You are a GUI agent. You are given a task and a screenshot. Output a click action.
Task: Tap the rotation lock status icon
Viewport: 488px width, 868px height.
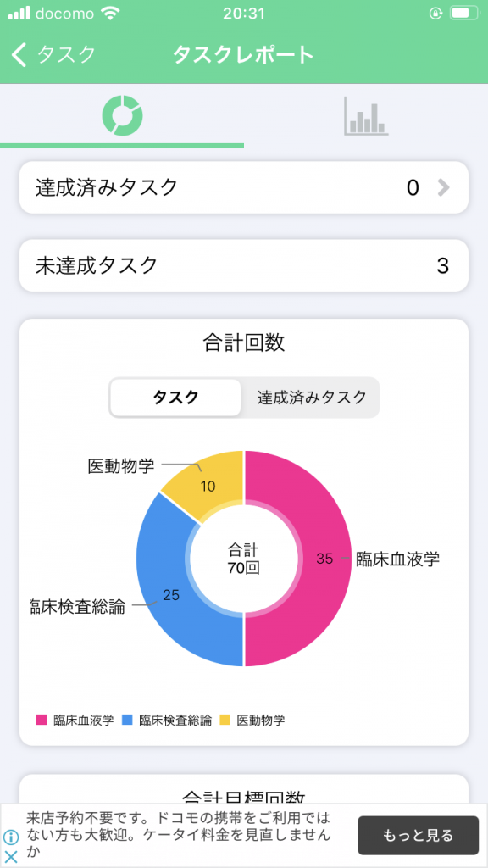[x=436, y=14]
